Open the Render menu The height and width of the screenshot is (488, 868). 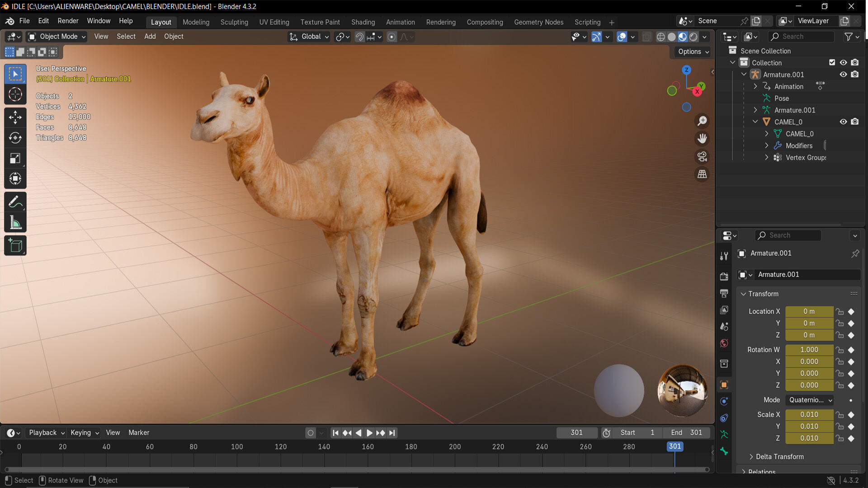[68, 21]
